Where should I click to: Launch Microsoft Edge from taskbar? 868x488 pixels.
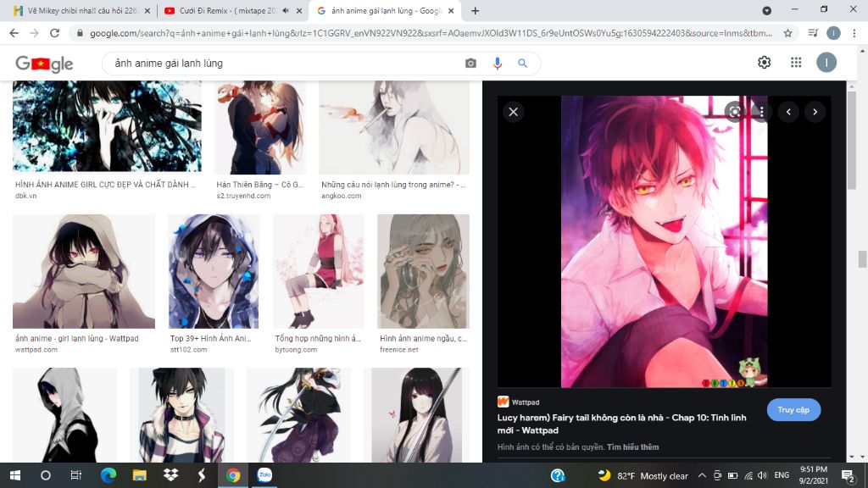pyautogui.click(x=108, y=475)
